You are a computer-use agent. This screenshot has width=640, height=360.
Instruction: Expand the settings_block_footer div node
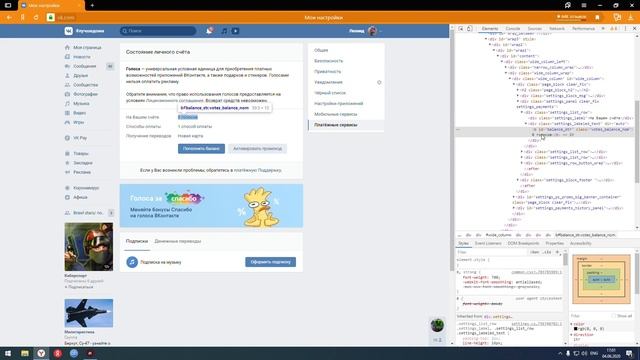(518, 180)
